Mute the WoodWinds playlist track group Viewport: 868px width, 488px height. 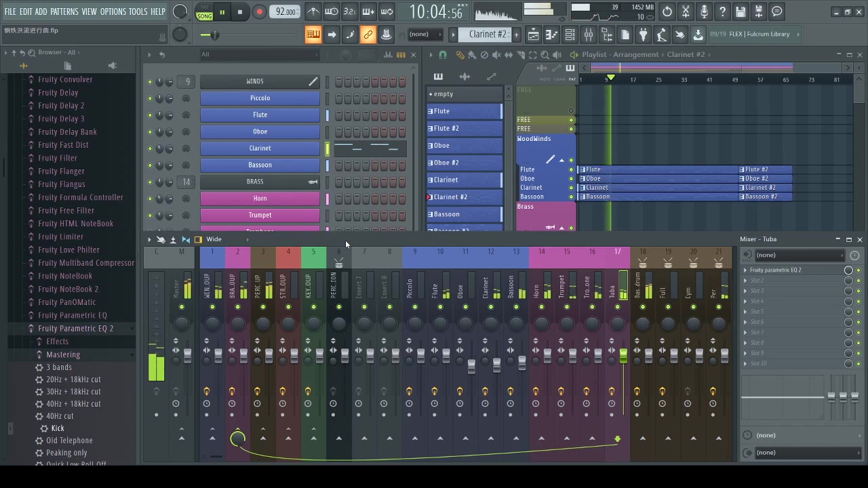click(571, 161)
